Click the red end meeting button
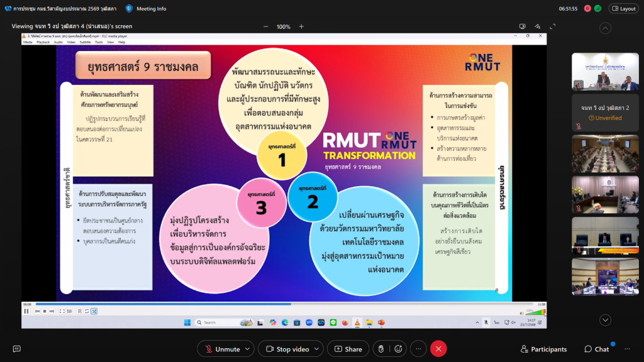 point(438,349)
